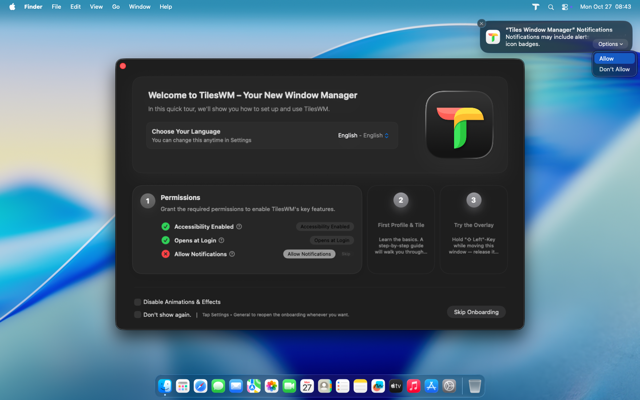This screenshot has height=400, width=640.
Task: Click the Welcome to TilesWM heading
Action: tap(253, 96)
